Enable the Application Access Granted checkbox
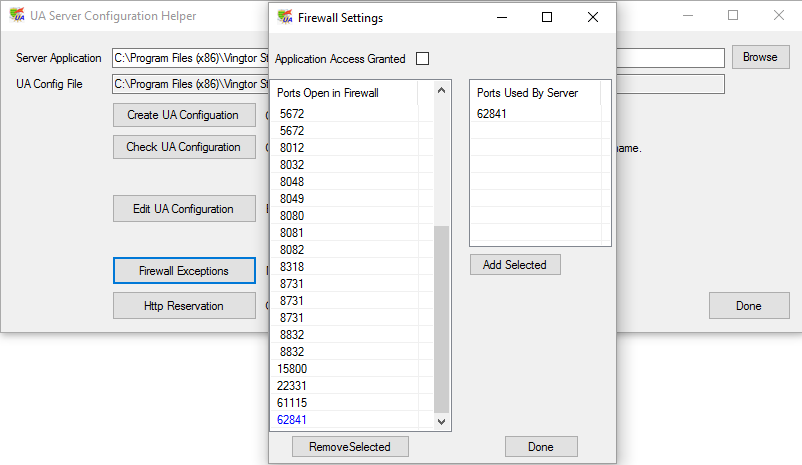Viewport: 802px width, 465px height. [422, 59]
